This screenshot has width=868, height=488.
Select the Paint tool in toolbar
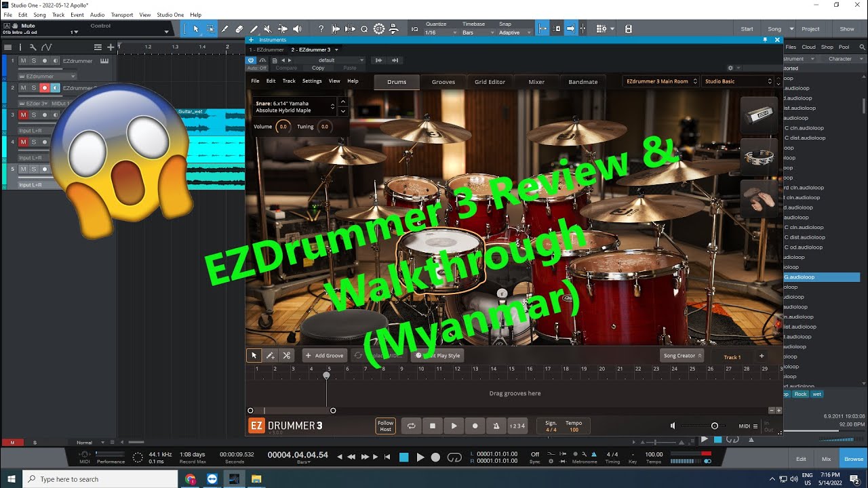click(254, 28)
